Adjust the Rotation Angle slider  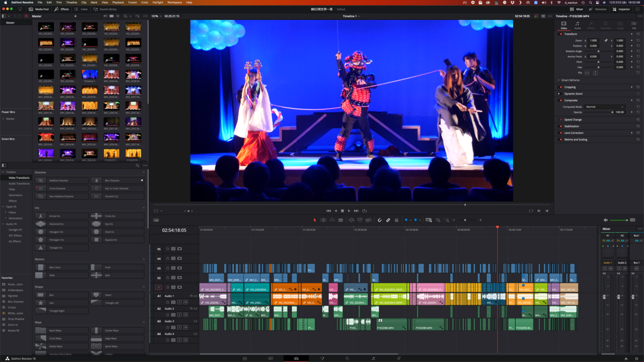599,51
